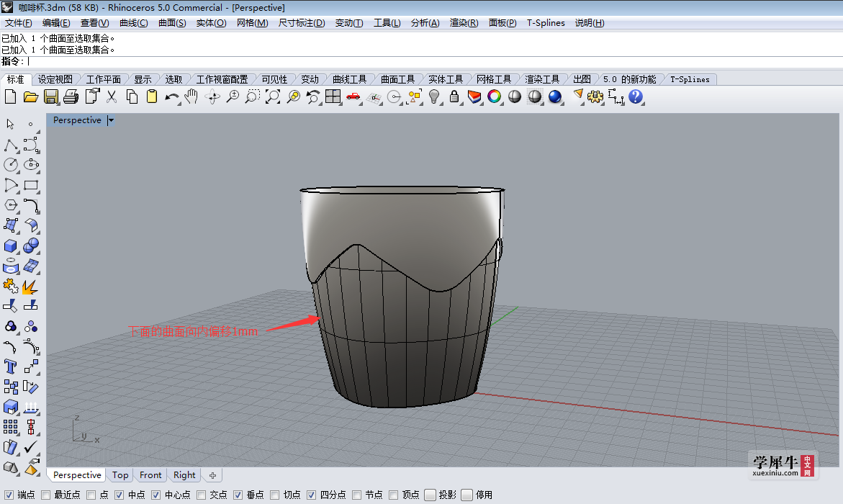The width and height of the screenshot is (843, 504).
Task: Toggle the 最近点 osnap checkbox
Action: [45, 495]
